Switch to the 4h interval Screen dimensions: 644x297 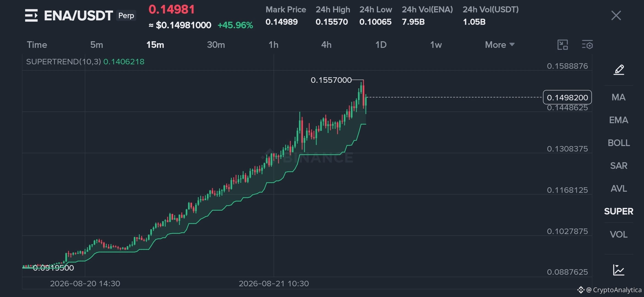(326, 45)
